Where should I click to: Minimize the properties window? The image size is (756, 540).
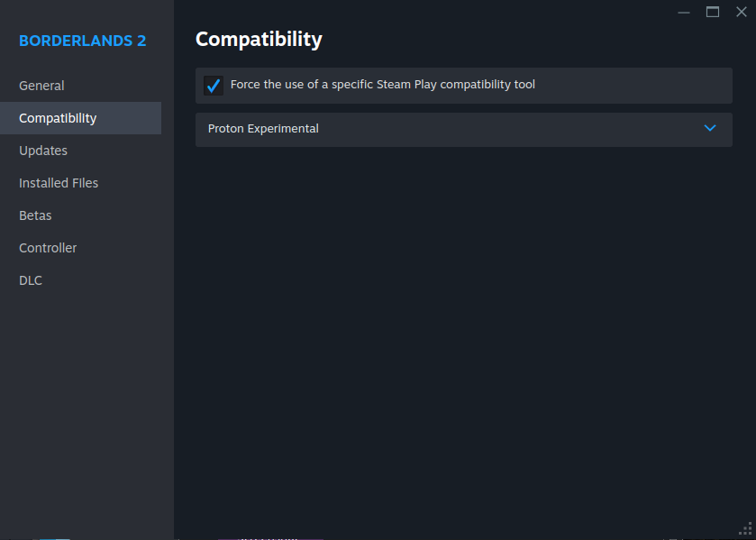(x=684, y=12)
